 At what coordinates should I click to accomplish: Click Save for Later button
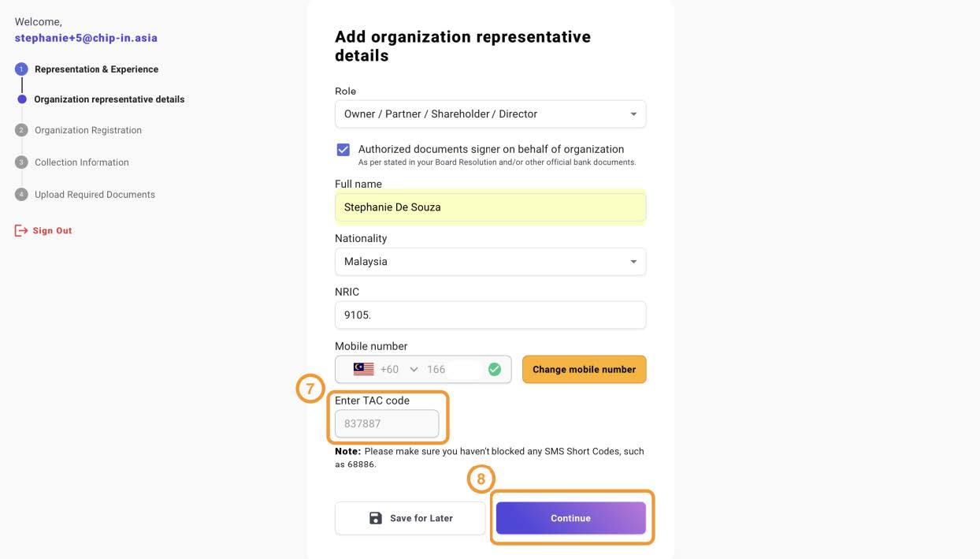(410, 518)
